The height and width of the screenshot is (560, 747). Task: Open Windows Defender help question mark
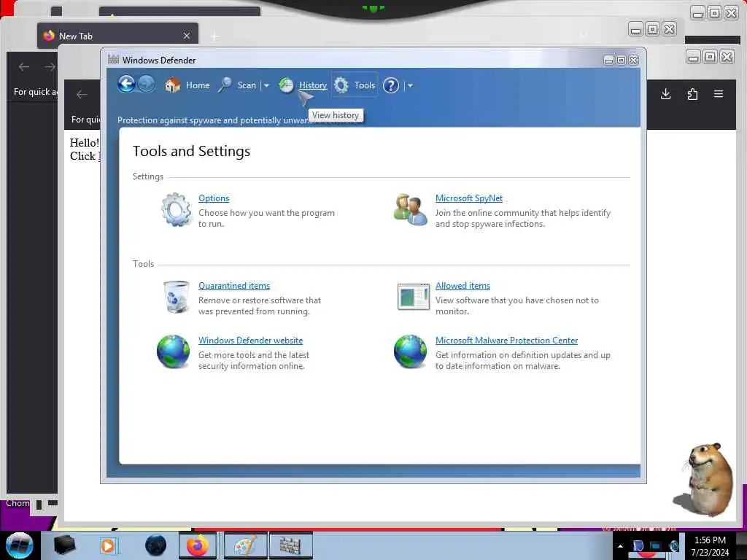(391, 85)
